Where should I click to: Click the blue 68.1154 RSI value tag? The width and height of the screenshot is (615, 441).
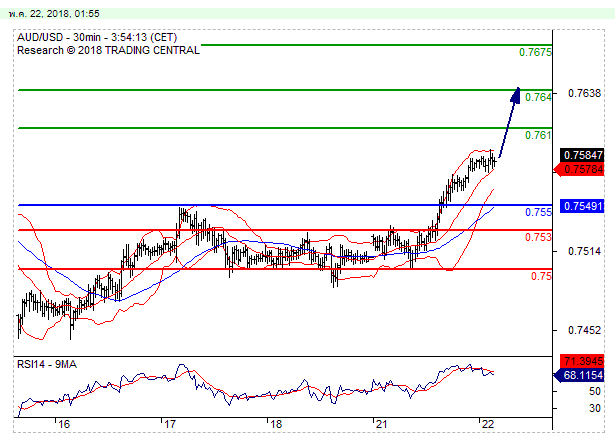(579, 375)
